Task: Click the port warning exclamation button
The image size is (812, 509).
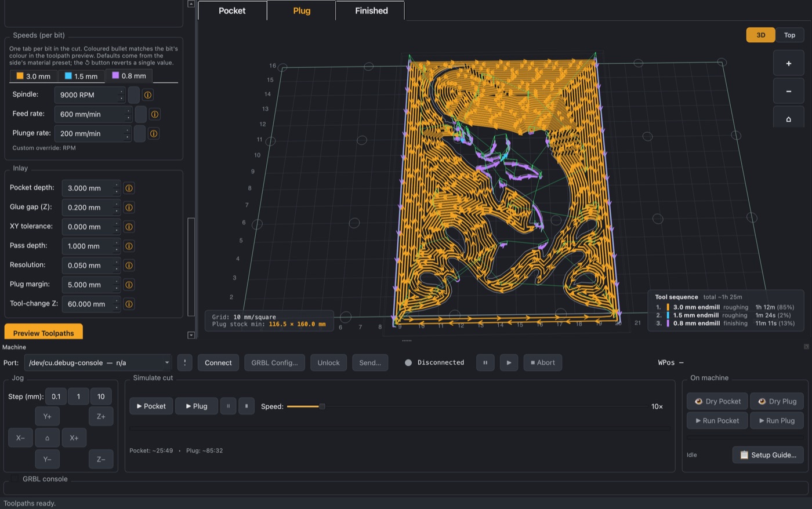Action: tap(184, 362)
